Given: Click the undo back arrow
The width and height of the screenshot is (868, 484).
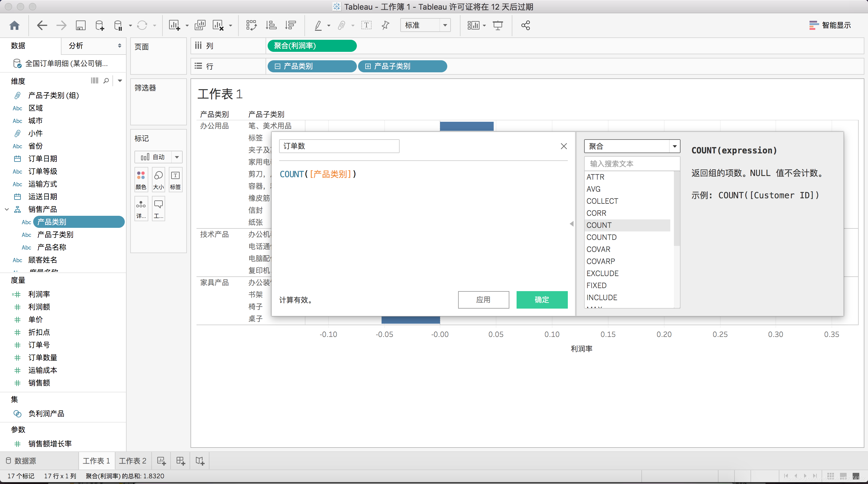Looking at the screenshot, I should point(42,25).
